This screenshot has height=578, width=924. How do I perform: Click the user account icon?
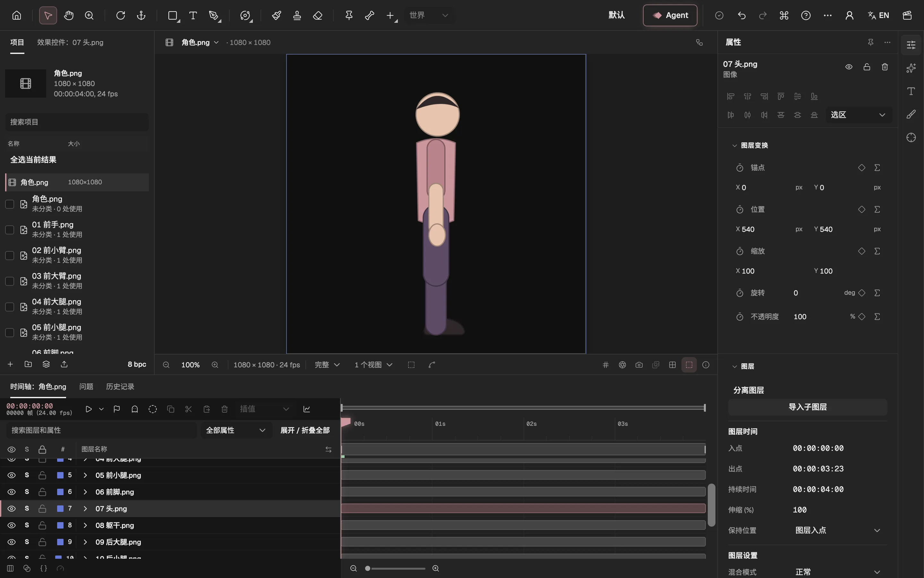[849, 15]
